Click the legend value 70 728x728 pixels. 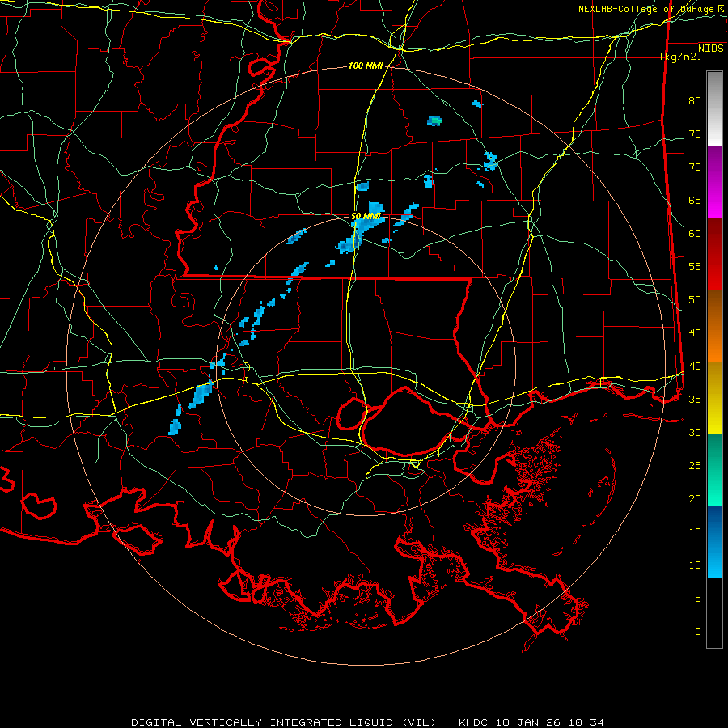695,167
